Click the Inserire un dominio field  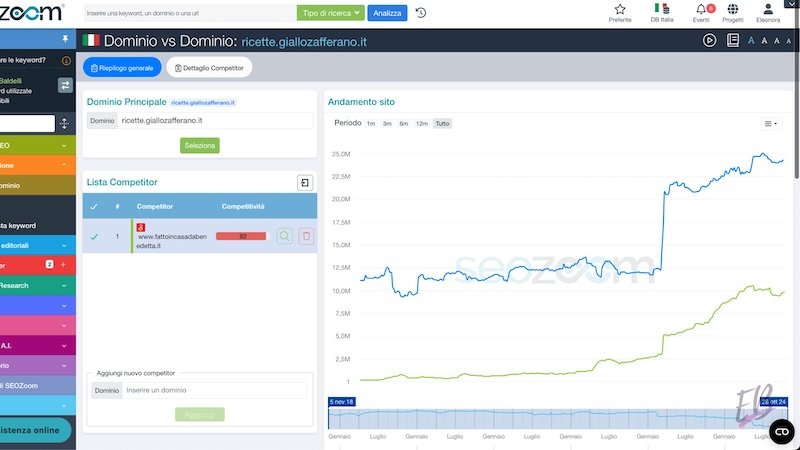click(214, 390)
